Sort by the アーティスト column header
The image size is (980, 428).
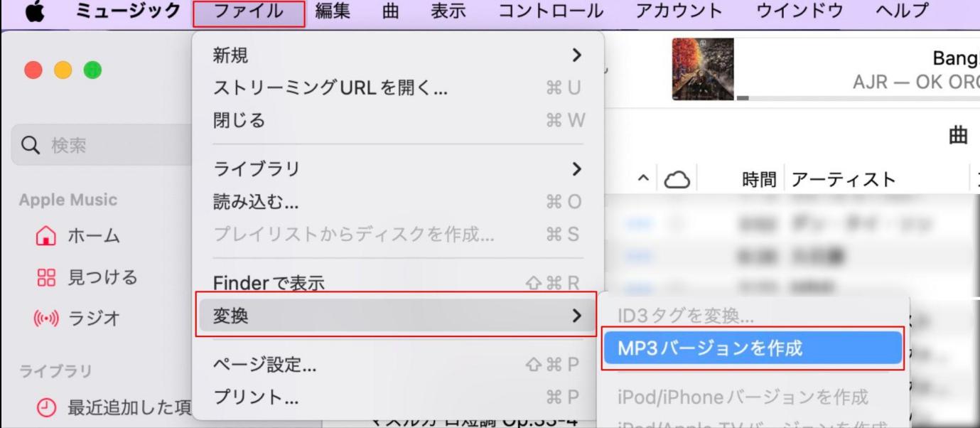[x=843, y=180]
